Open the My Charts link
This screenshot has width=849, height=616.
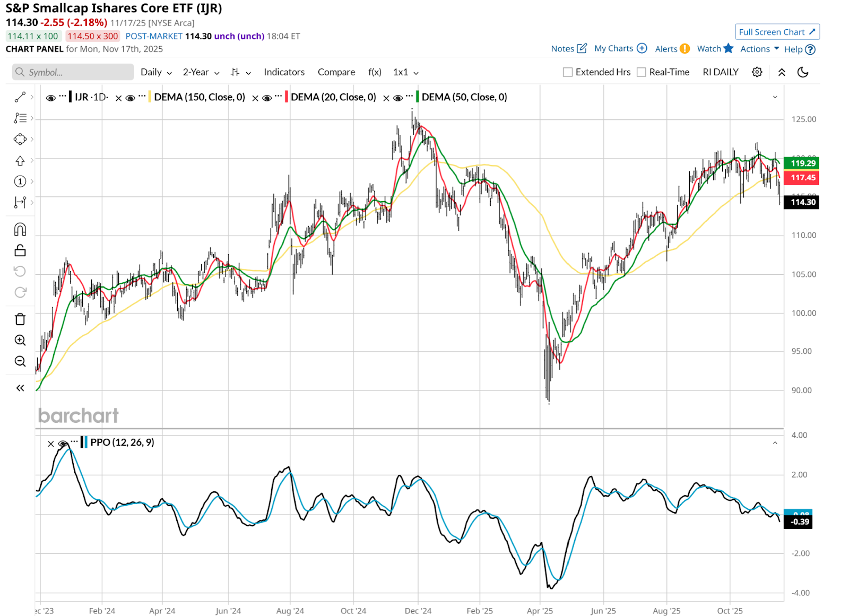[620, 48]
